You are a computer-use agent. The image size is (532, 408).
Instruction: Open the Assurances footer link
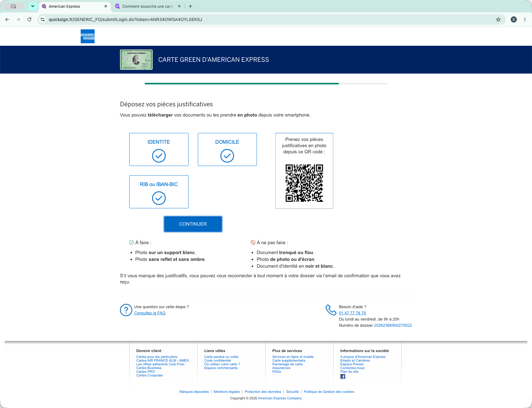(281, 368)
